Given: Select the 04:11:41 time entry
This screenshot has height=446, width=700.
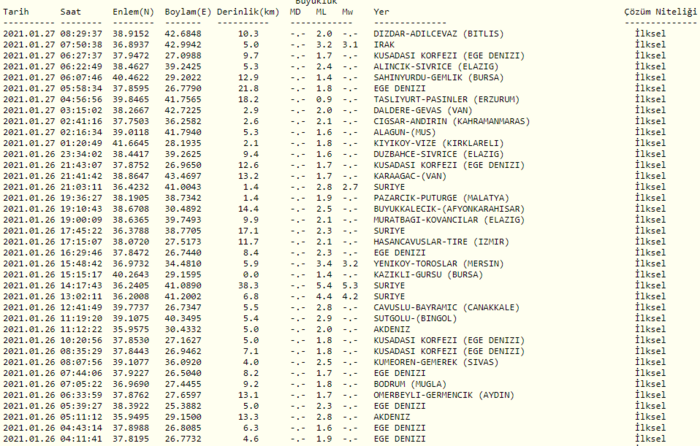Looking at the screenshot, I should pyautogui.click(x=81, y=438).
